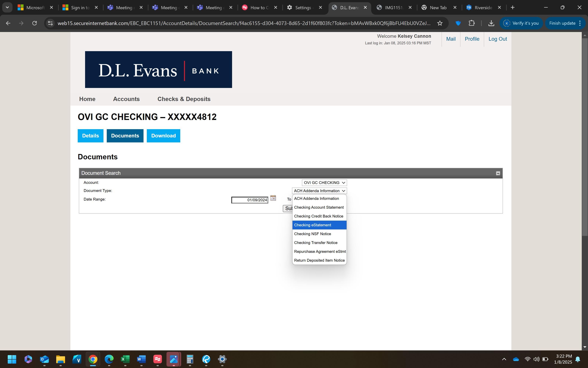Open the Photos app on the taskbar

[174, 359]
